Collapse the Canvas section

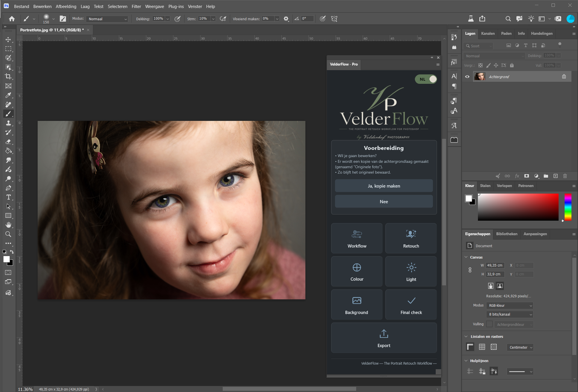click(466, 257)
